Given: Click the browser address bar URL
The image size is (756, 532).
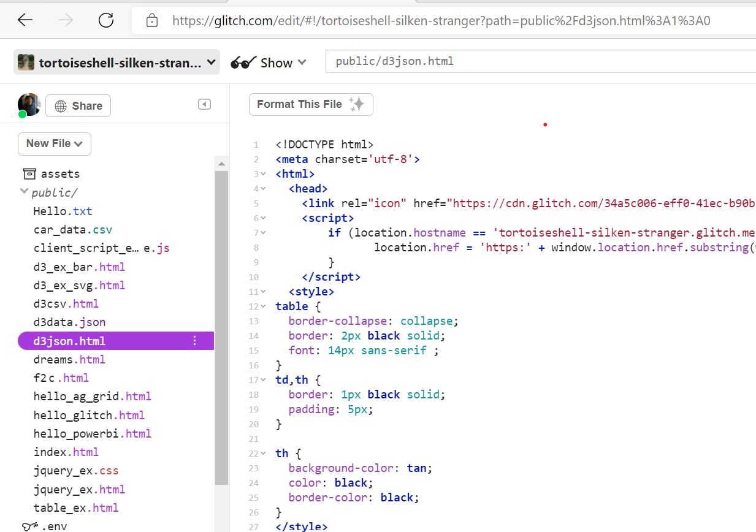Looking at the screenshot, I should (x=441, y=21).
